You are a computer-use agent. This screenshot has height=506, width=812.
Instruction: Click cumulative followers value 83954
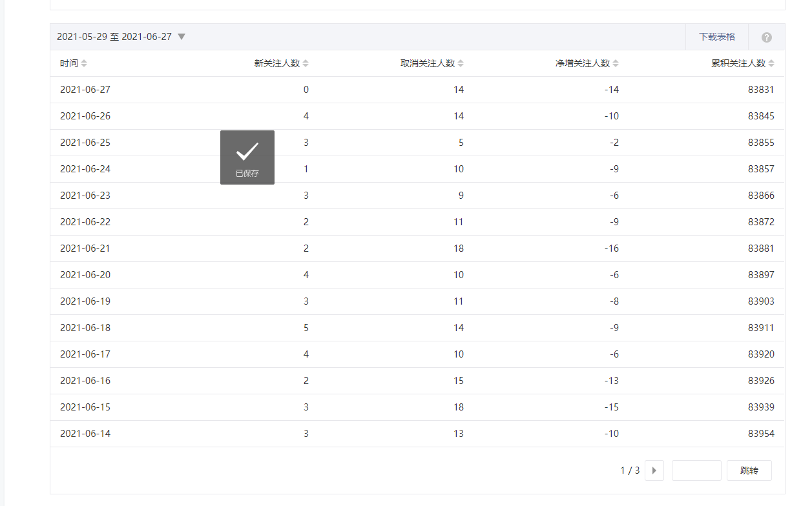point(761,434)
